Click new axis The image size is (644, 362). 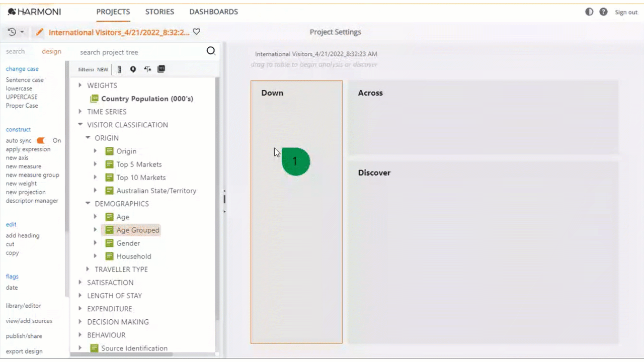pos(17,158)
